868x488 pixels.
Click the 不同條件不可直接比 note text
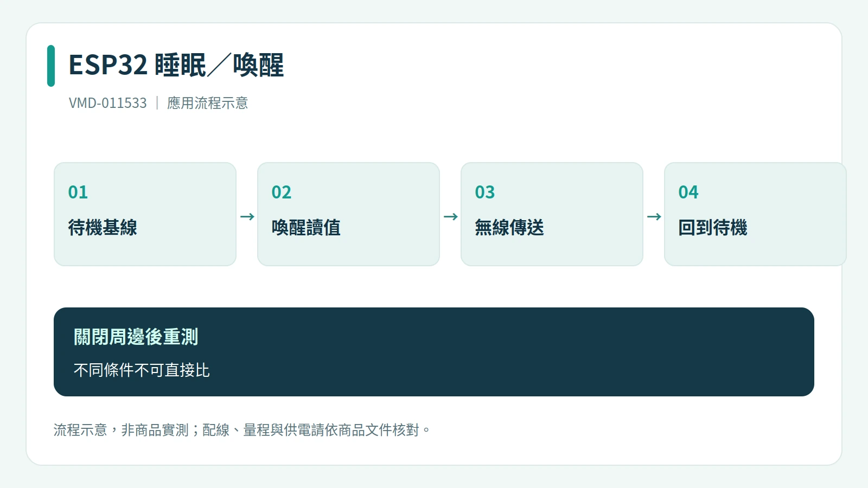point(142,370)
